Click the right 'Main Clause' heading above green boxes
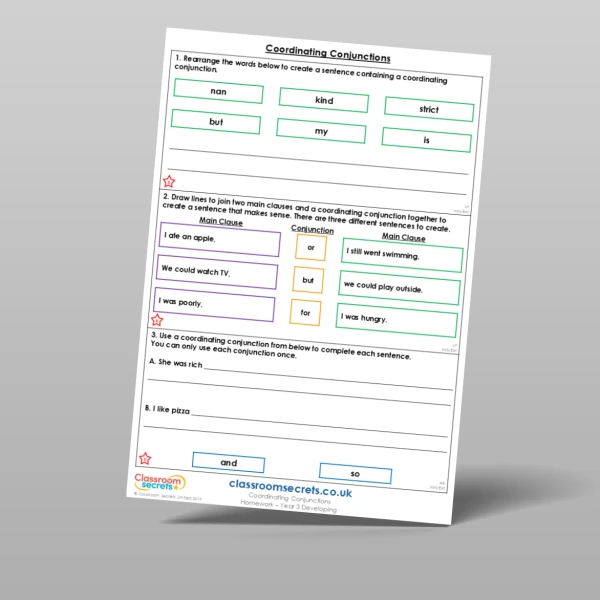The width and height of the screenshot is (600, 600). 404,237
